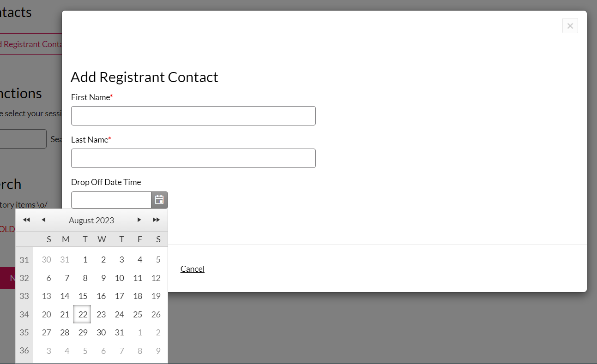Choose August 25 in the calendar
Screen dimensions: 597x364
138,315
